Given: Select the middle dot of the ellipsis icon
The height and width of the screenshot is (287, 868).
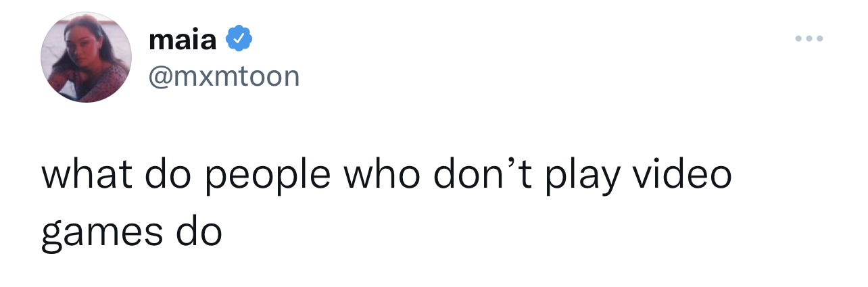Looking at the screenshot, I should click(x=809, y=38).
